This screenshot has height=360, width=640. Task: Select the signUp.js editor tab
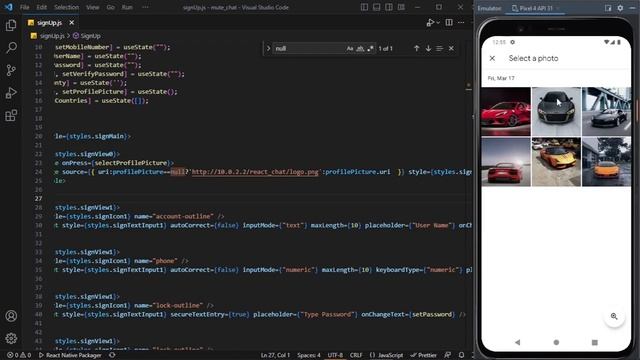[x=50, y=22]
